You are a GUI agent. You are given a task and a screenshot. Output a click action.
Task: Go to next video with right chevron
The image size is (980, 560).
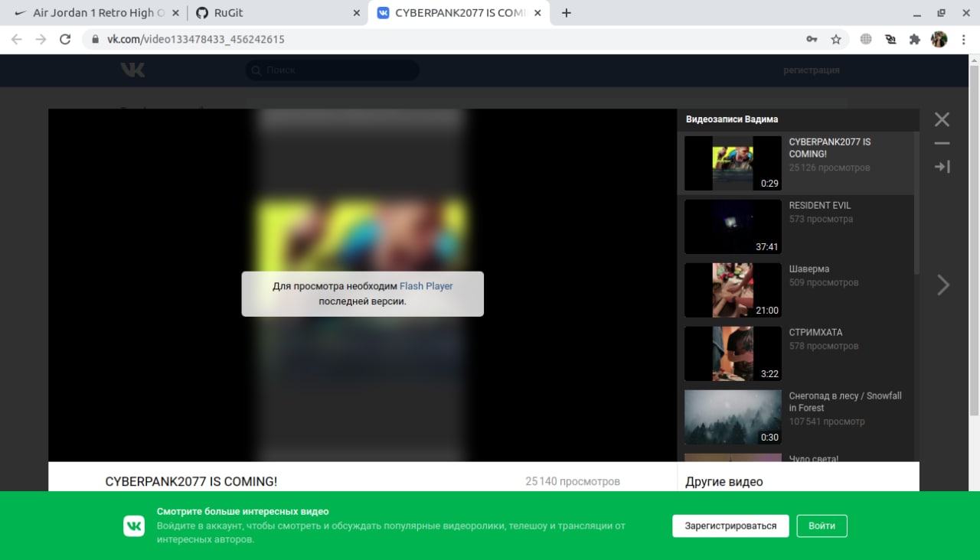[x=943, y=285]
